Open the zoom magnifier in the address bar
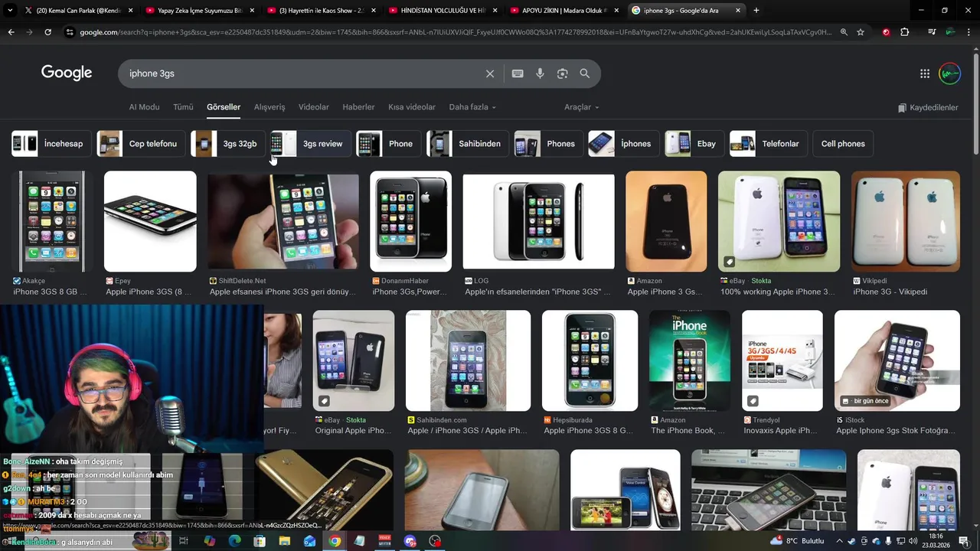Screen dimensions: 980x551 click(844, 32)
